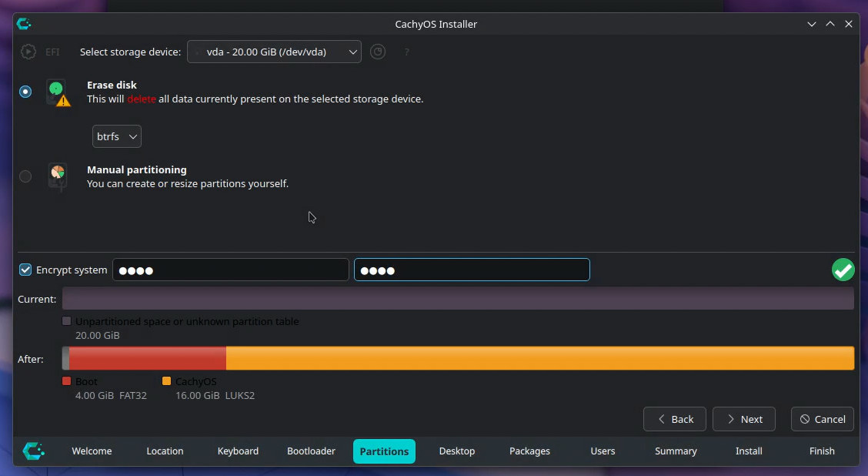Click the Next button

[x=744, y=419]
